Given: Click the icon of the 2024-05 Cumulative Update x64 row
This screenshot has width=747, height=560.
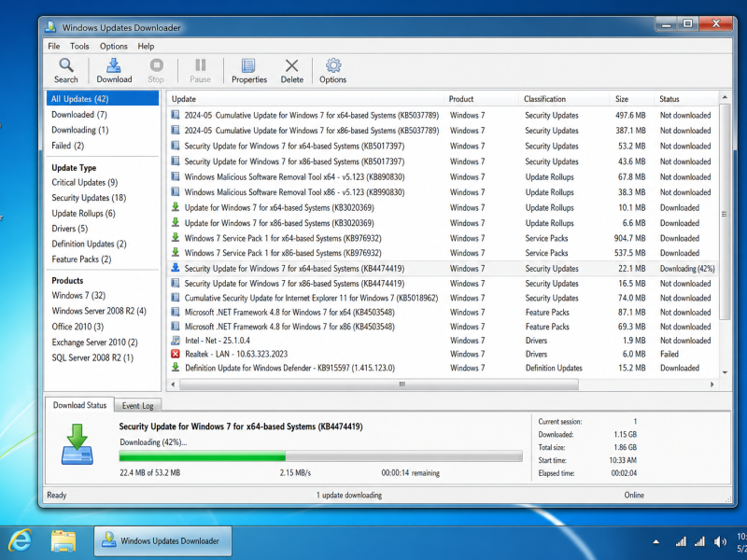Looking at the screenshot, I should [176, 115].
